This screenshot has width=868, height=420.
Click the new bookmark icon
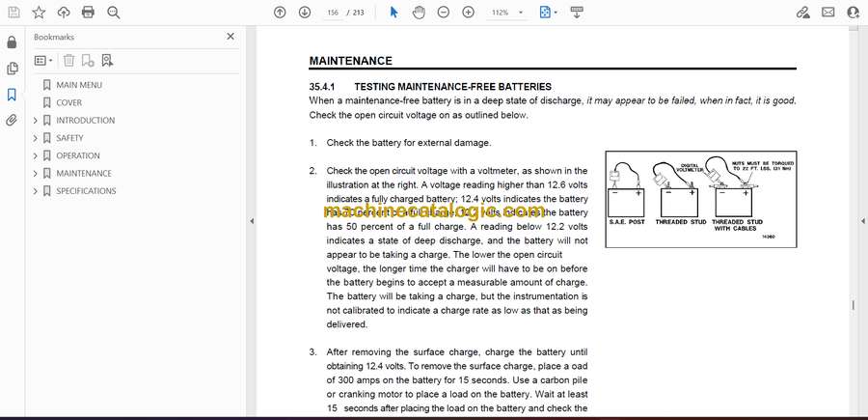[88, 61]
